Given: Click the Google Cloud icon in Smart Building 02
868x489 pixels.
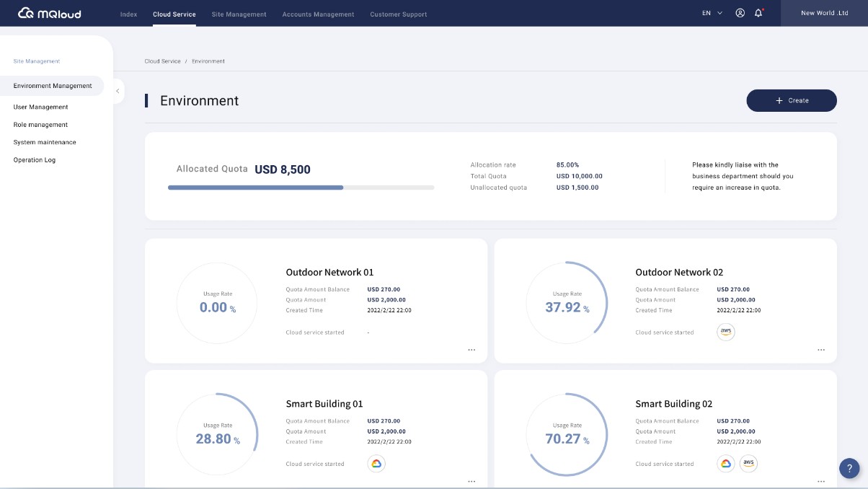Looking at the screenshot, I should (726, 464).
